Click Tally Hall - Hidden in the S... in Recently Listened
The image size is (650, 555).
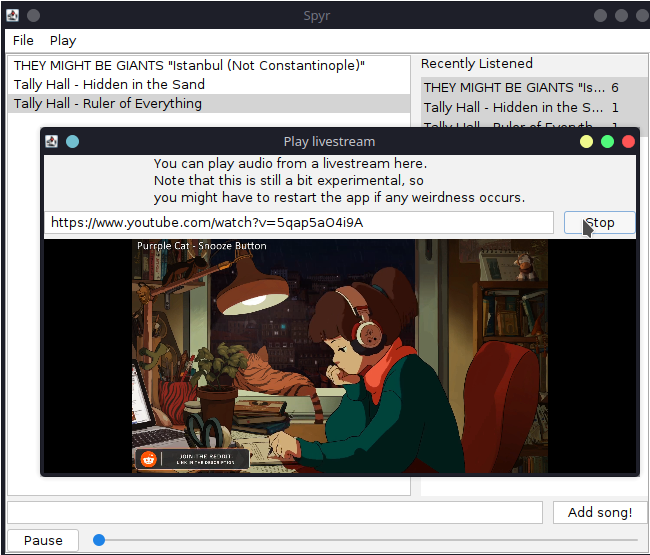(x=534, y=107)
